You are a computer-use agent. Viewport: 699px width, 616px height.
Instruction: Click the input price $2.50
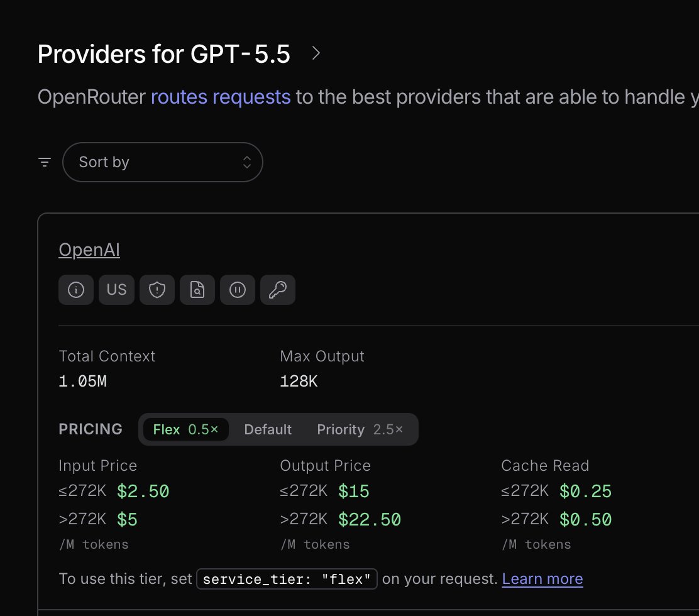[143, 491]
